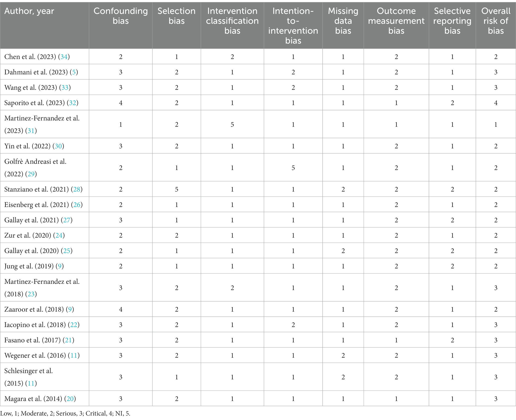Image resolution: width=516 pixels, height=420 pixels.
Task: Click 'Wang et al. (2023)' author text
Action: click(31, 87)
